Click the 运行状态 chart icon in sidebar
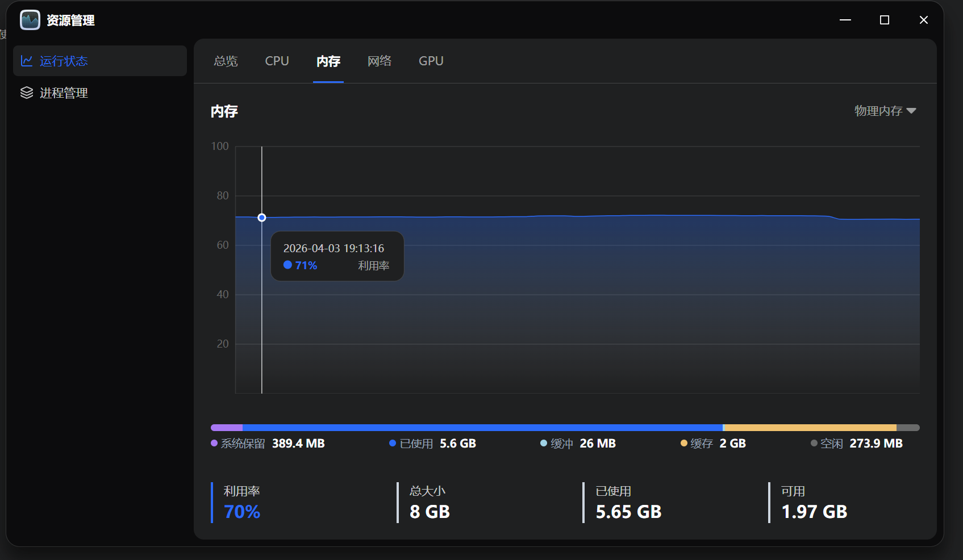Image resolution: width=963 pixels, height=560 pixels. click(27, 61)
